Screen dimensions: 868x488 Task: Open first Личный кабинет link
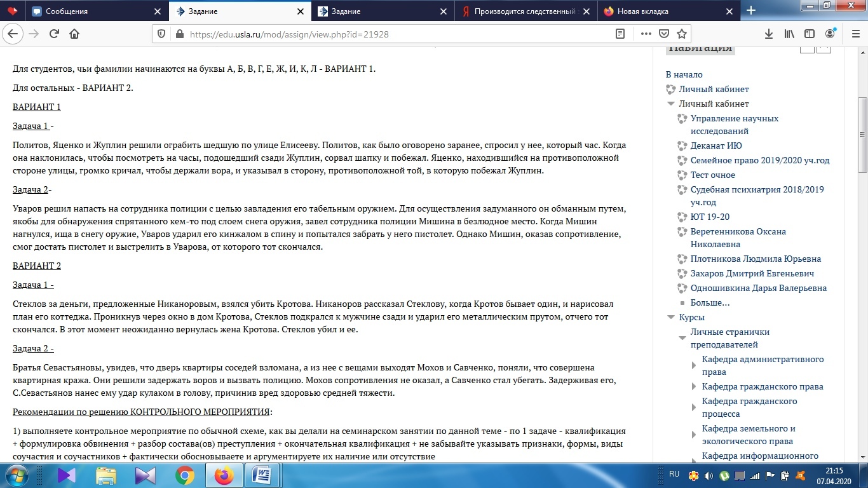pyautogui.click(x=714, y=89)
